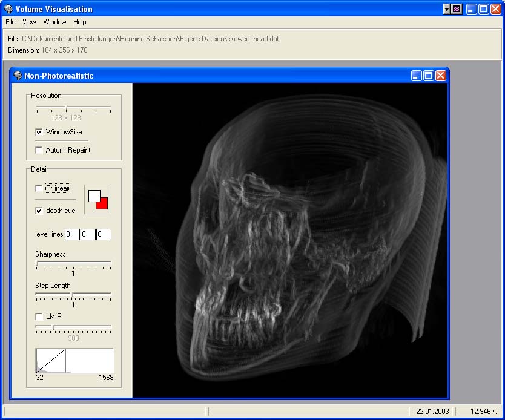Image resolution: width=505 pixels, height=420 pixels.
Task: Enable Autom. Repaint checkbox
Action: tap(39, 150)
